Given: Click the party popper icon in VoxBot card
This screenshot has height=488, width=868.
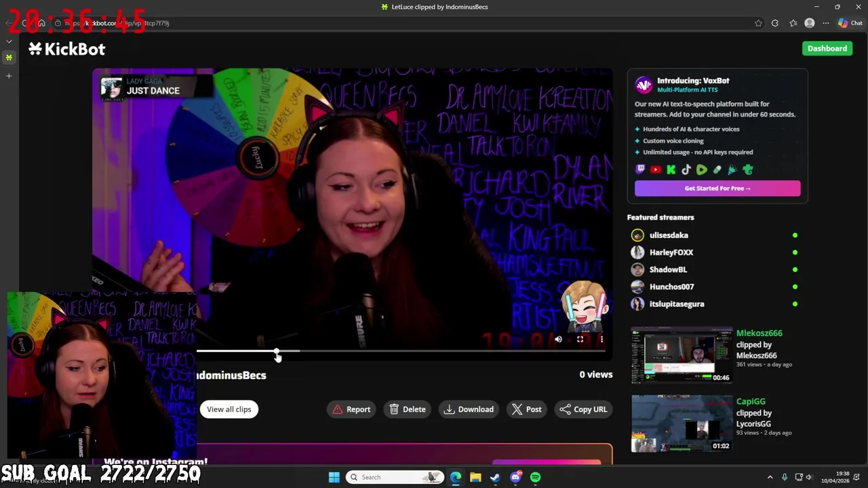Looking at the screenshot, I should 732,169.
